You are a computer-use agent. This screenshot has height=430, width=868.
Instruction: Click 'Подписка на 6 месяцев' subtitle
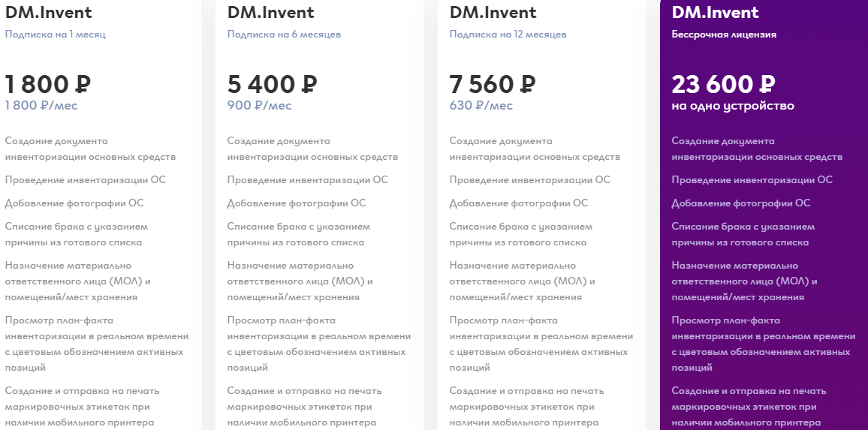[284, 35]
